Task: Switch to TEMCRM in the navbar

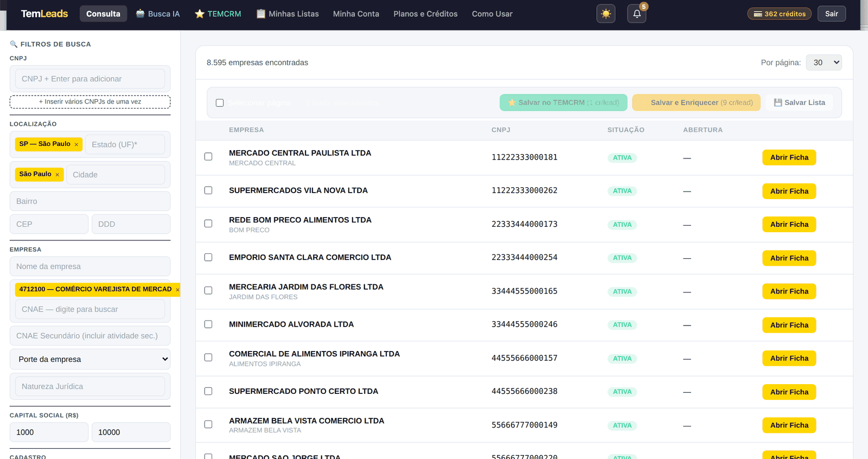Action: 218,14
